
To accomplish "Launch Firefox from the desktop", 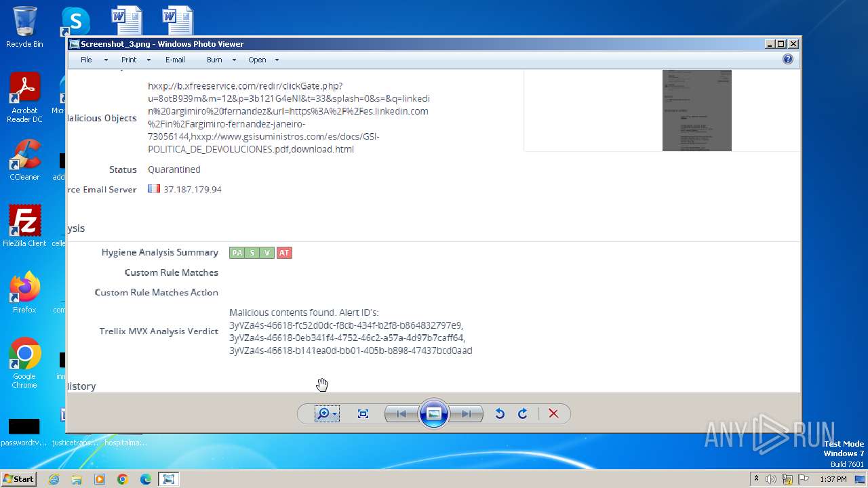I will (x=24, y=292).
